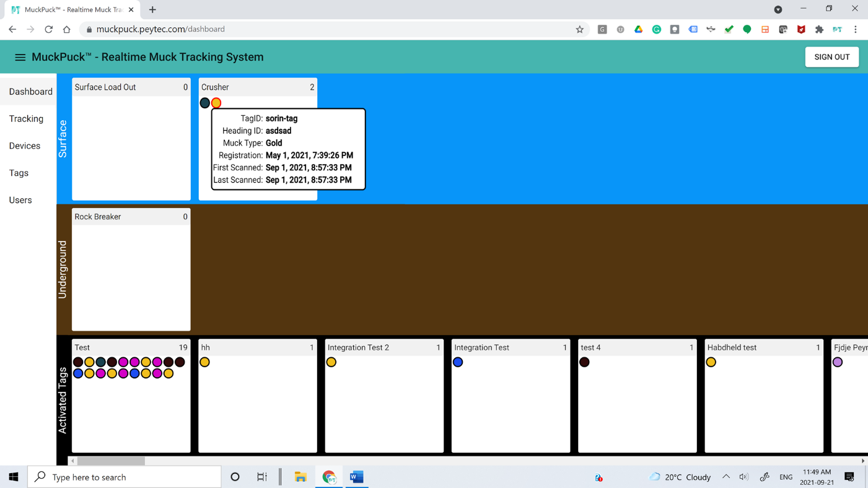Image resolution: width=868 pixels, height=488 pixels.
Task: Open the Google Drive extension
Action: (638, 29)
